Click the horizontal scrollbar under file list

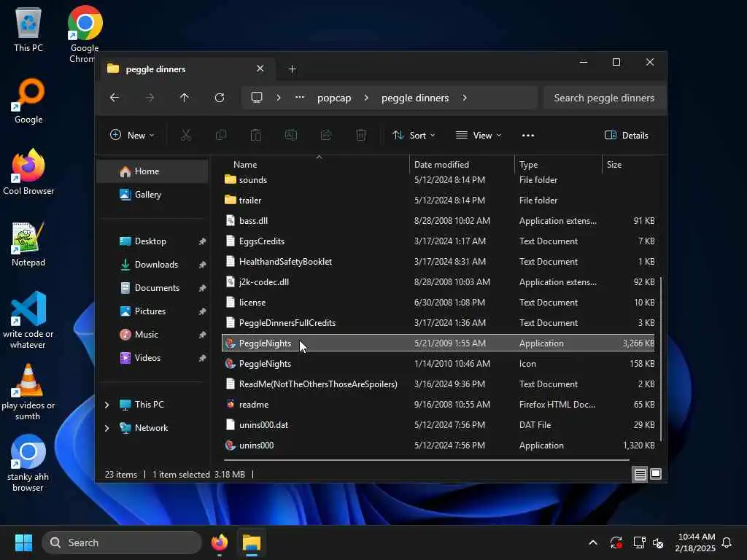coord(426,460)
